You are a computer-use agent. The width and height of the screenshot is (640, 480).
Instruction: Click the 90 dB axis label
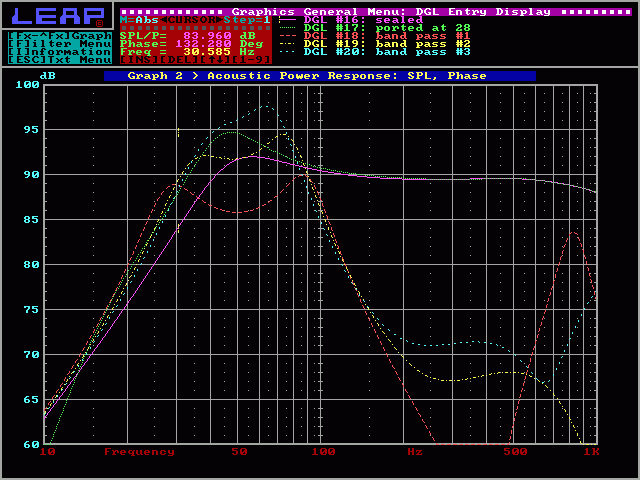(32, 175)
